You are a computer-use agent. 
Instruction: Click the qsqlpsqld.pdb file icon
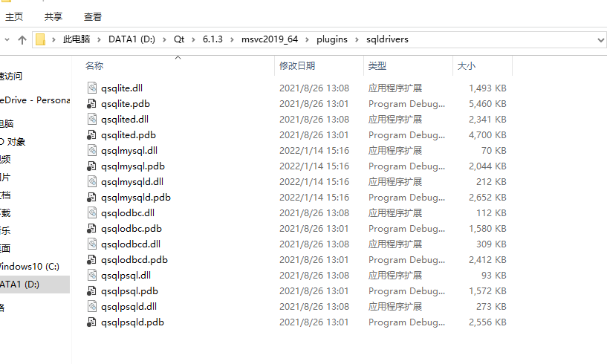[x=91, y=322]
